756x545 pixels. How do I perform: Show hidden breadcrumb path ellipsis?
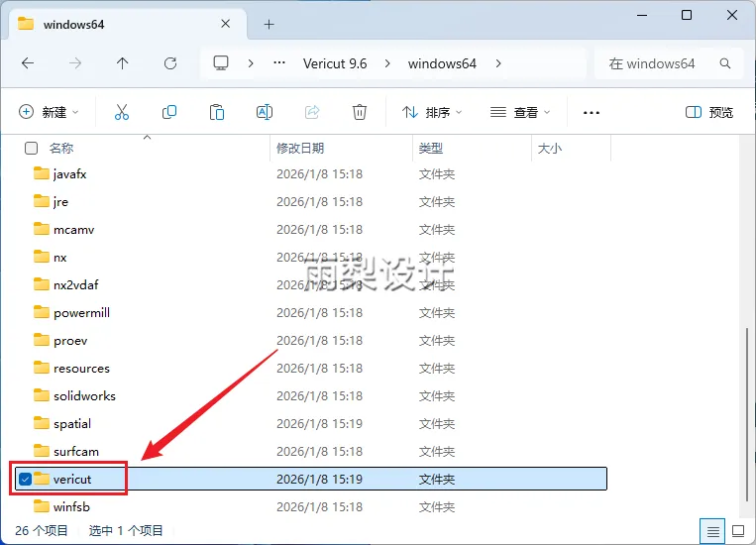(279, 62)
